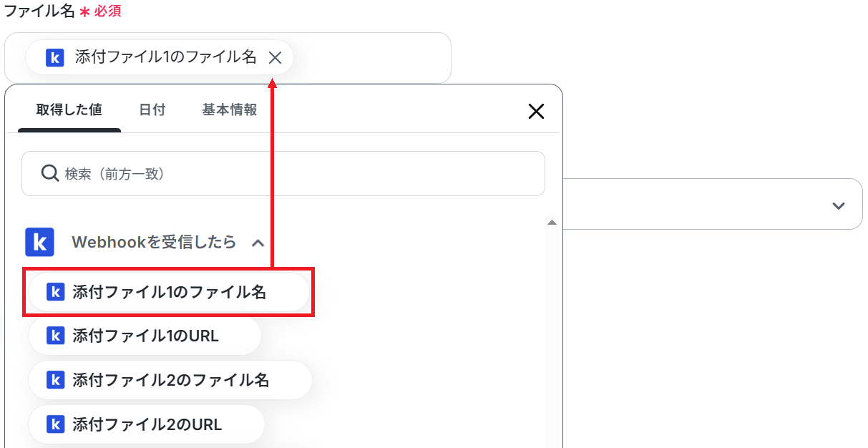Click the k icon of 添付ファイル2のファイル名

55,380
